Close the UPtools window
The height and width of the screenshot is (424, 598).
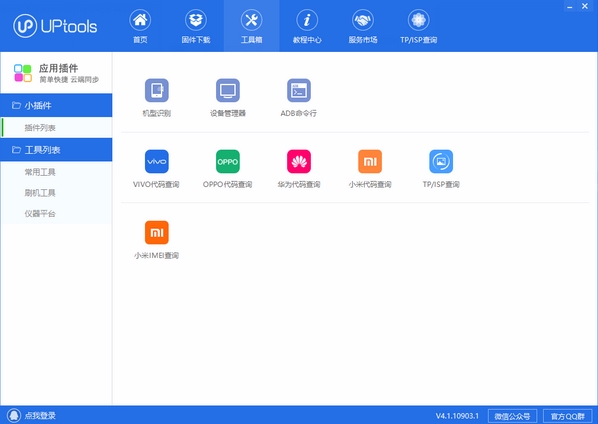(x=585, y=6)
